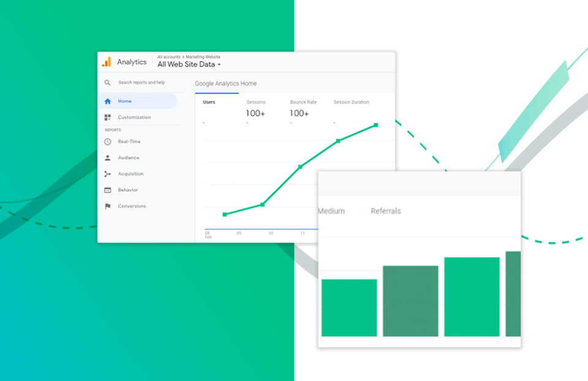Image resolution: width=588 pixels, height=381 pixels.
Task: Click the 100+ value under Bounce Rate
Action: [x=299, y=113]
